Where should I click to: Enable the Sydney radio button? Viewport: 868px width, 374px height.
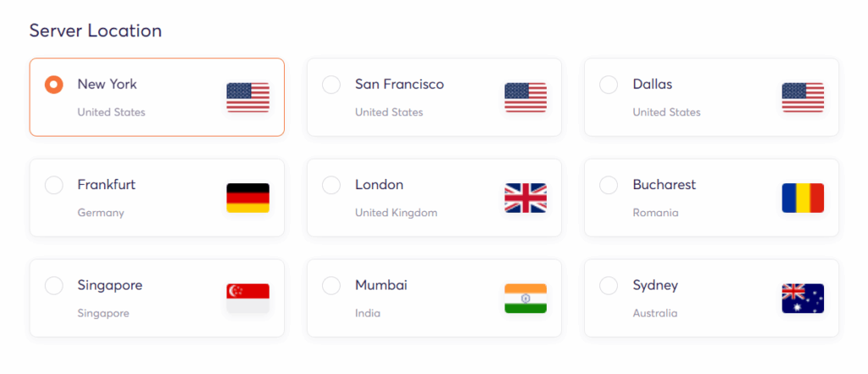[x=609, y=285]
